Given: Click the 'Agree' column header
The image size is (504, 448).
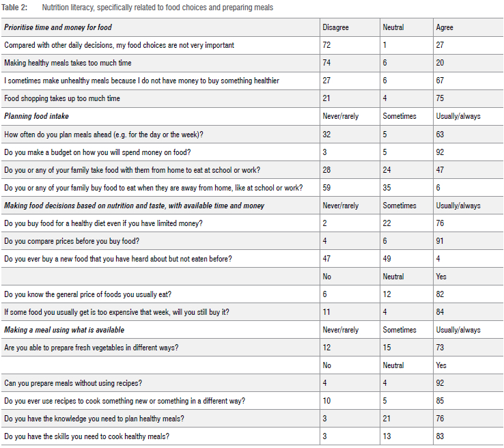Looking at the screenshot, I should pyautogui.click(x=444, y=27).
